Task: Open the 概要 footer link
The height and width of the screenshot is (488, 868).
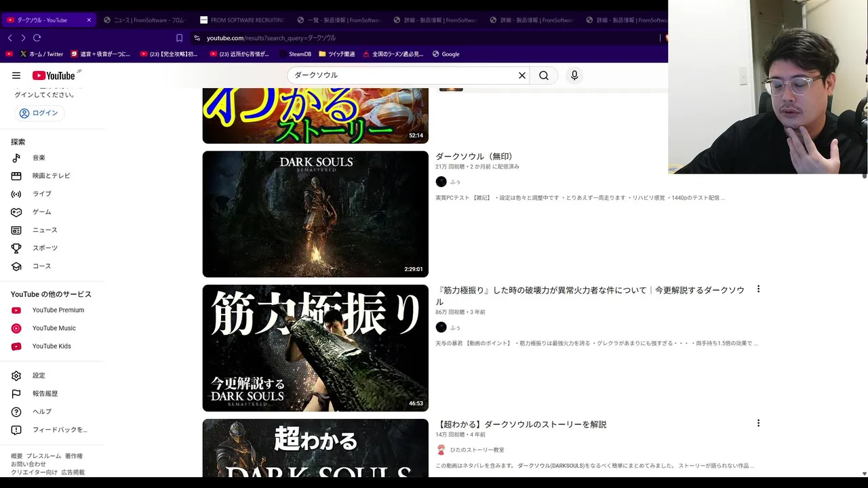Action: coord(16,456)
